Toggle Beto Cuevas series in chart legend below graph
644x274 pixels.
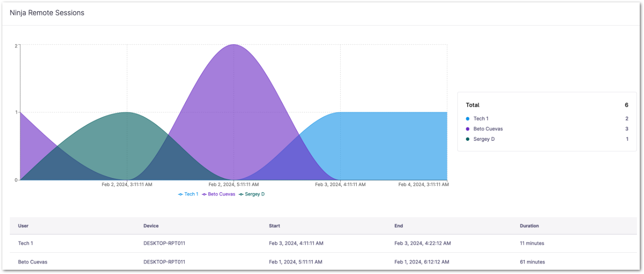click(218, 194)
